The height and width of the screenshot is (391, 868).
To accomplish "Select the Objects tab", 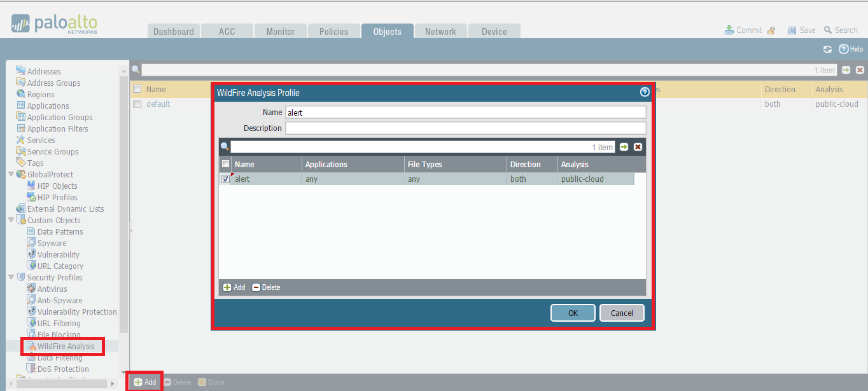I will tap(388, 31).
